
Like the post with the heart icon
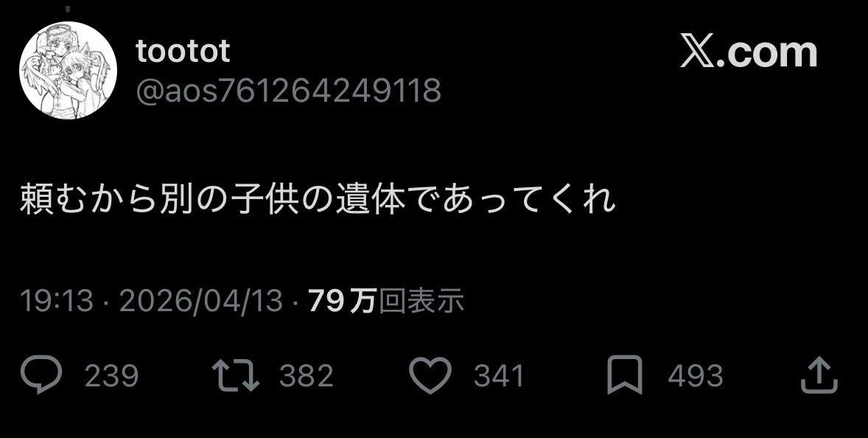(430, 375)
